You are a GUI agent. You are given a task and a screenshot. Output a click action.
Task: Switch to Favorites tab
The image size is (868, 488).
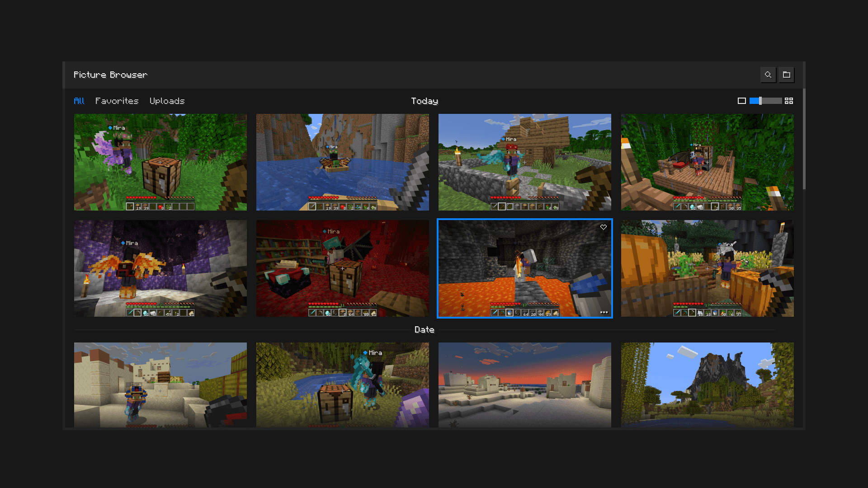pyautogui.click(x=117, y=101)
